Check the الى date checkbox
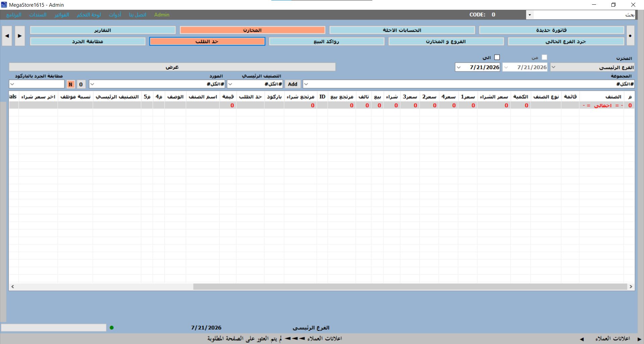 pos(497,57)
